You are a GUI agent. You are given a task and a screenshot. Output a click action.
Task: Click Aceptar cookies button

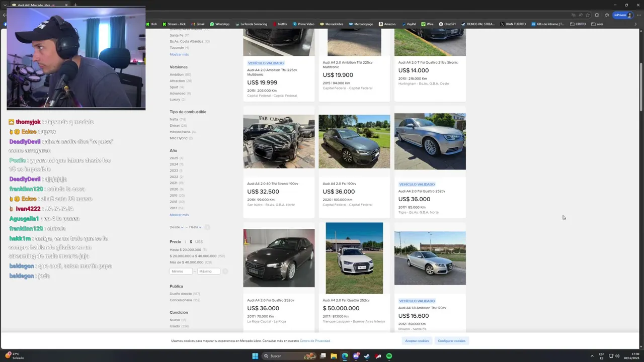click(x=417, y=341)
